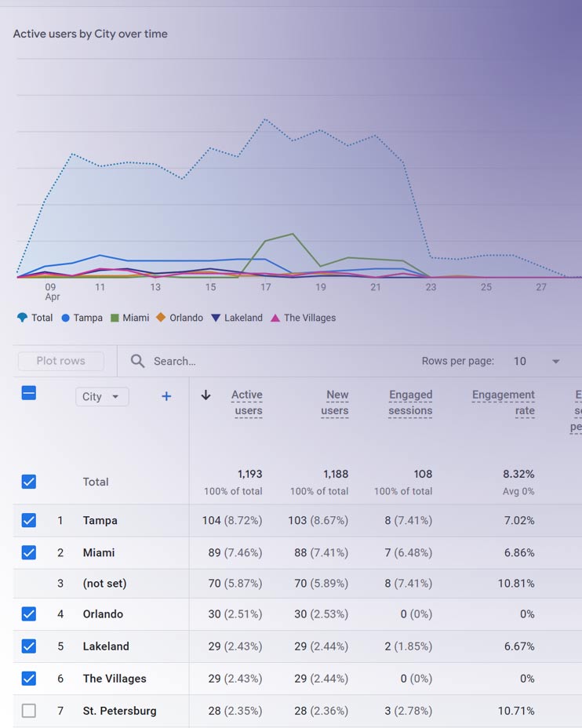Click the Tampa city name

pyautogui.click(x=100, y=520)
